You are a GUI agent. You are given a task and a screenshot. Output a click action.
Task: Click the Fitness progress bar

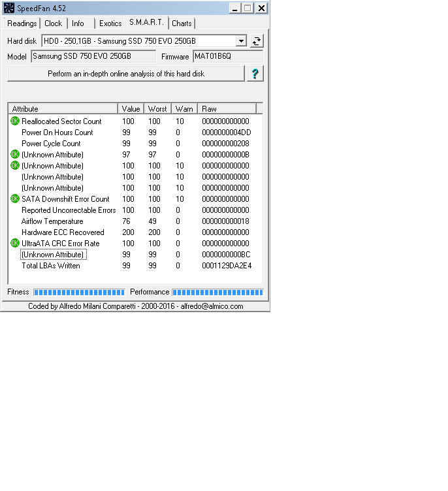click(x=79, y=293)
